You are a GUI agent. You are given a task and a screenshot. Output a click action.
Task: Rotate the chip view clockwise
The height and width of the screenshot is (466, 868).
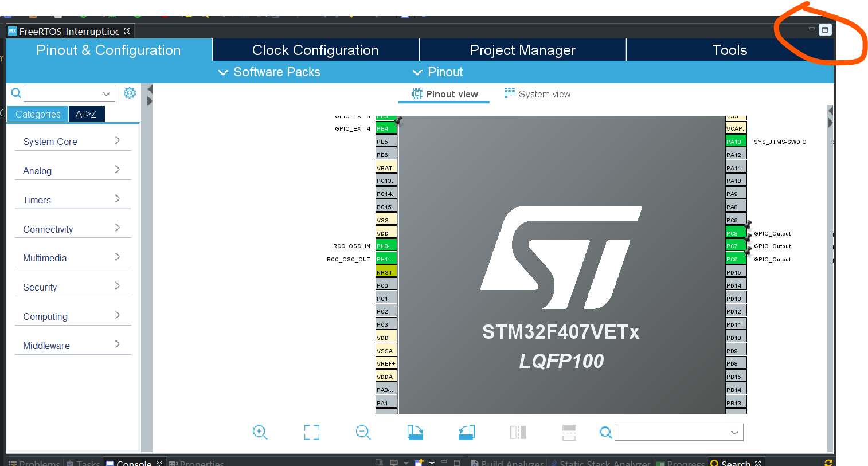pos(415,432)
